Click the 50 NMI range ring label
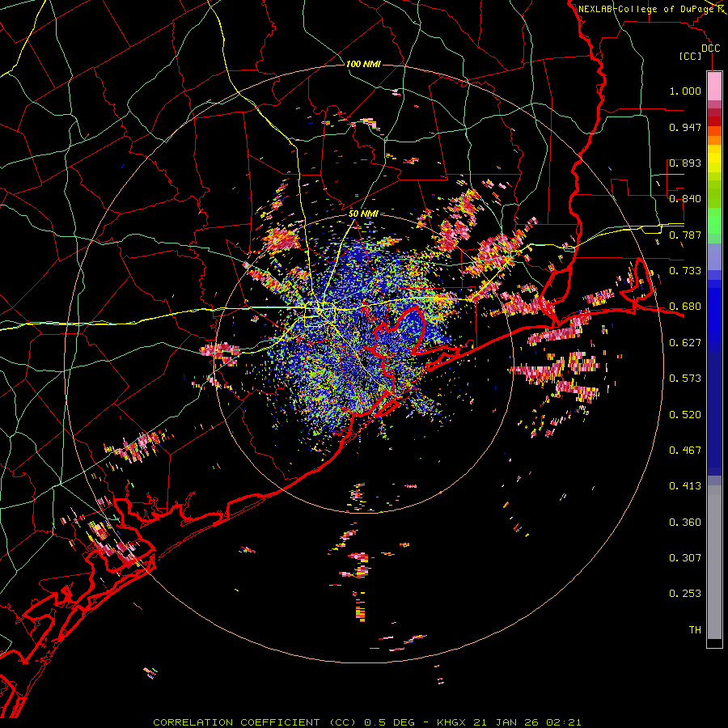 tap(363, 214)
